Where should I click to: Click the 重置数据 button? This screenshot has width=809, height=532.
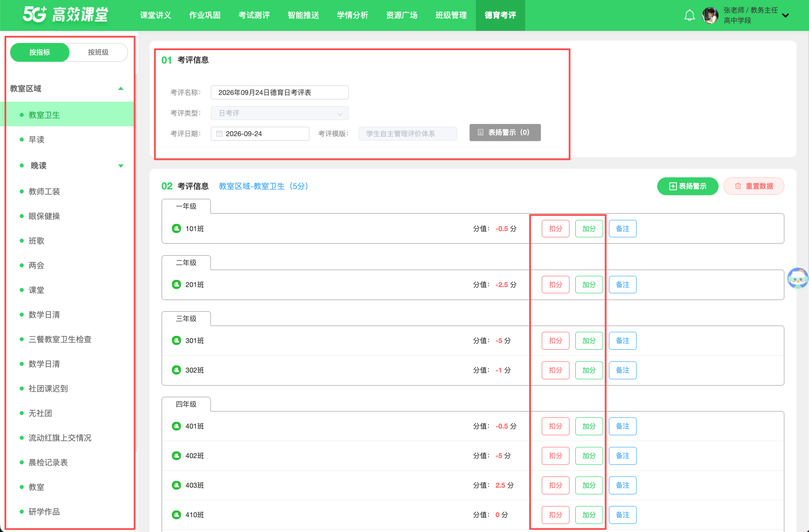(x=754, y=186)
